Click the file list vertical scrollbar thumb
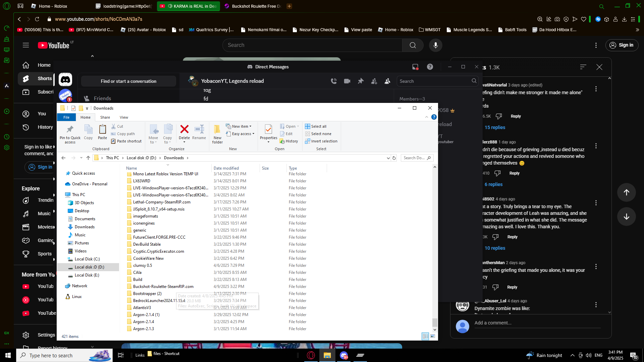The height and width of the screenshot is (362, 644). [435, 322]
